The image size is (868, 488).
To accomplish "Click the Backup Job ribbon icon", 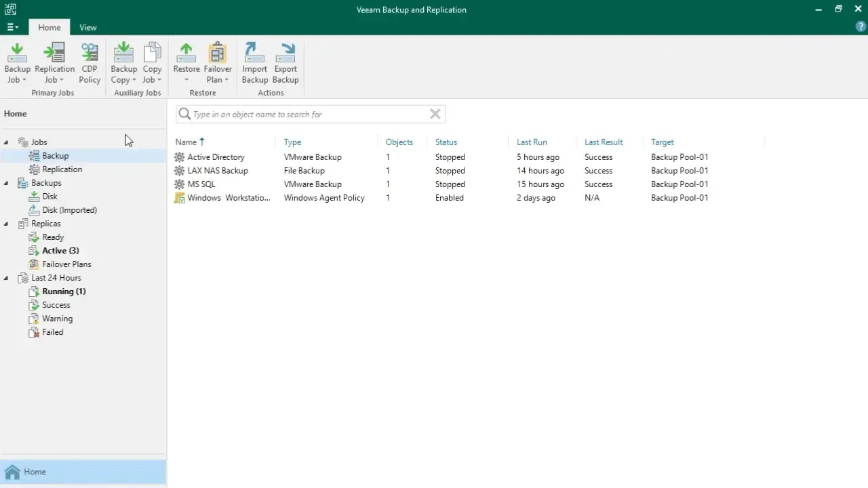I will pos(17,62).
